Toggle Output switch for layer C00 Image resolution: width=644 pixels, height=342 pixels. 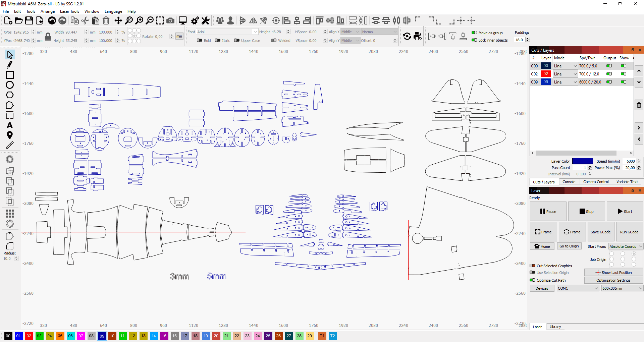tap(609, 66)
